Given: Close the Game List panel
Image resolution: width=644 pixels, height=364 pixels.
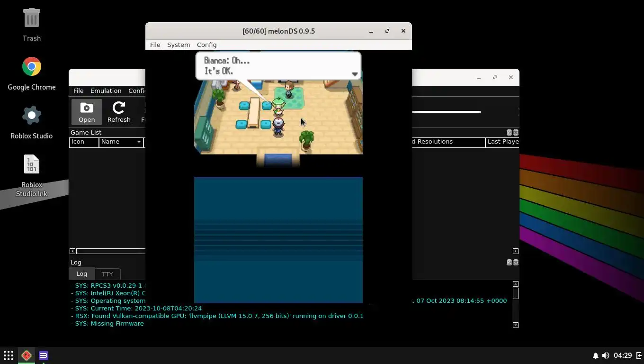Looking at the screenshot, I should pos(516,133).
